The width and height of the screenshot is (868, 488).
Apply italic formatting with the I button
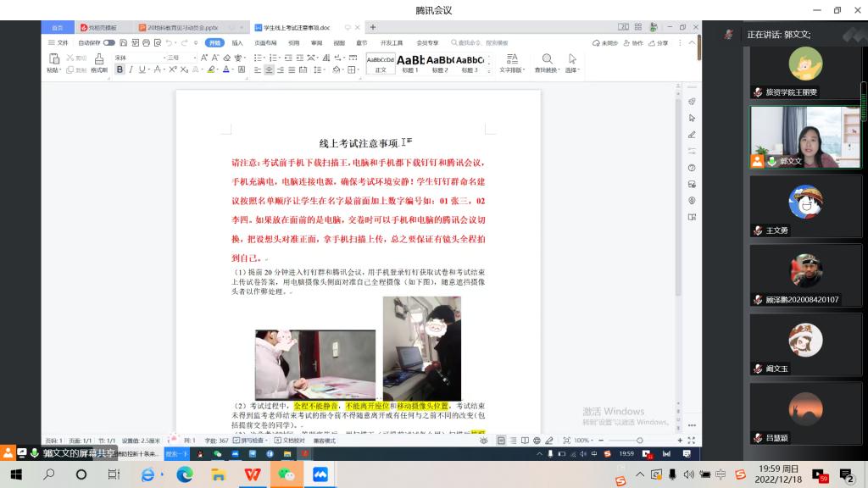pos(130,69)
